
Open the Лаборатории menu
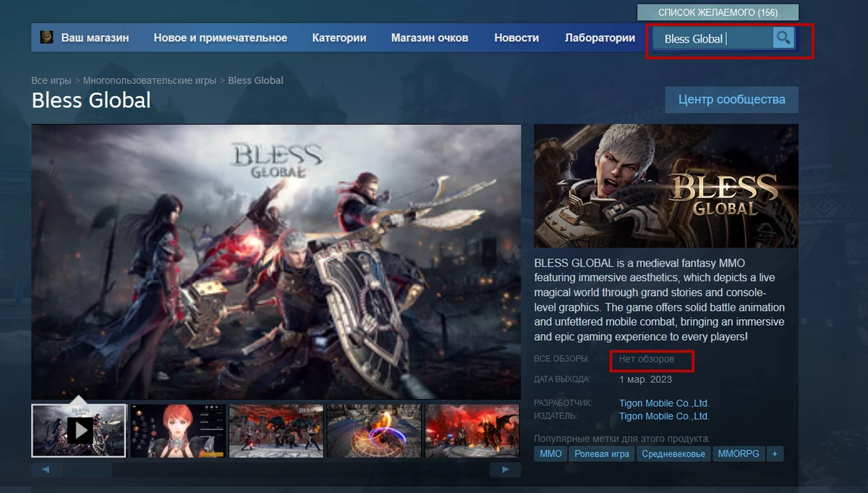pyautogui.click(x=600, y=38)
